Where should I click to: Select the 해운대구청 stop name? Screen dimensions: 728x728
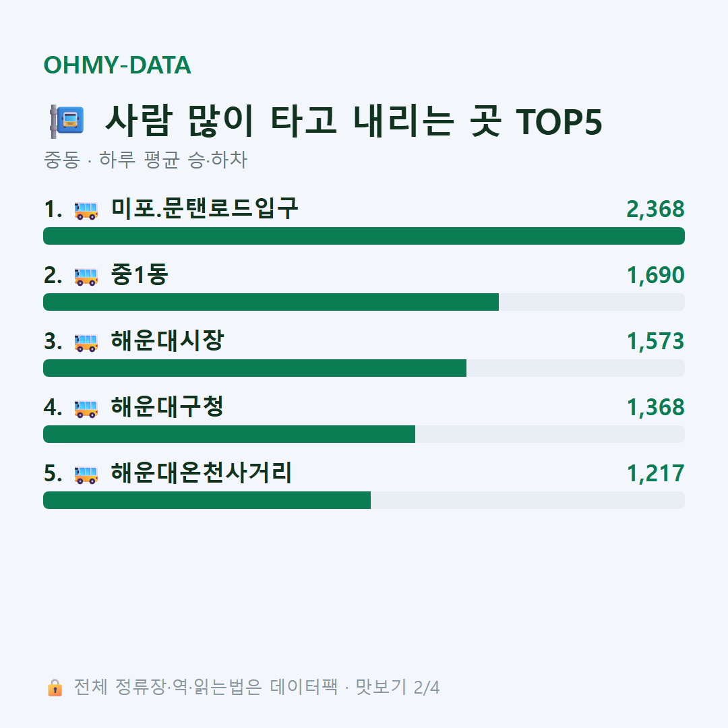(x=167, y=406)
